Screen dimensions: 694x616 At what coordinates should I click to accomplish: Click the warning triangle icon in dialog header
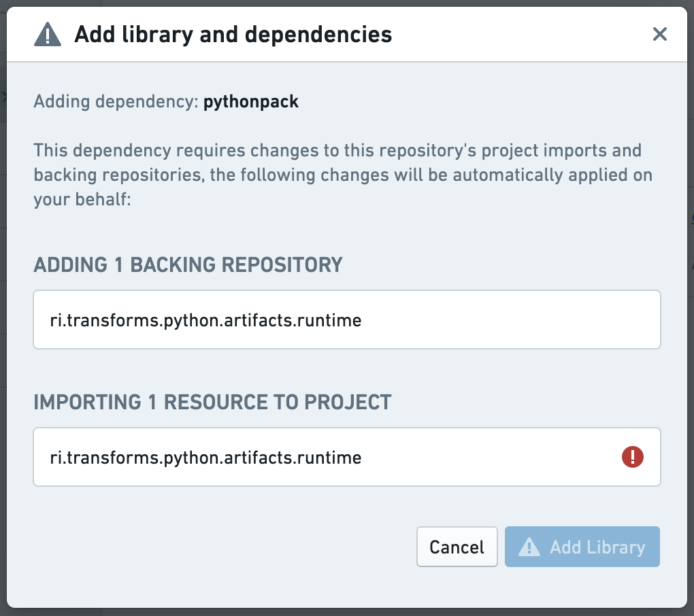coord(48,34)
